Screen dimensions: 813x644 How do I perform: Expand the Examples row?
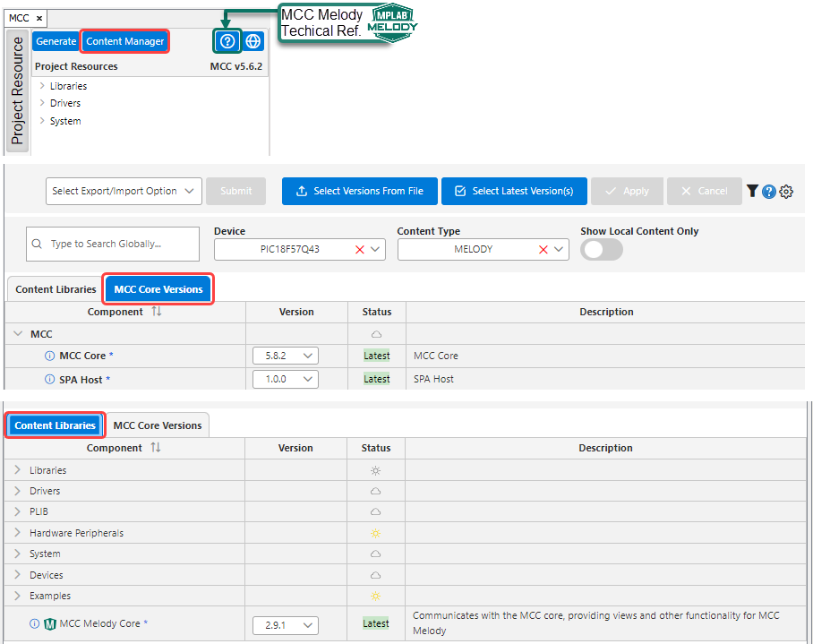point(18,596)
